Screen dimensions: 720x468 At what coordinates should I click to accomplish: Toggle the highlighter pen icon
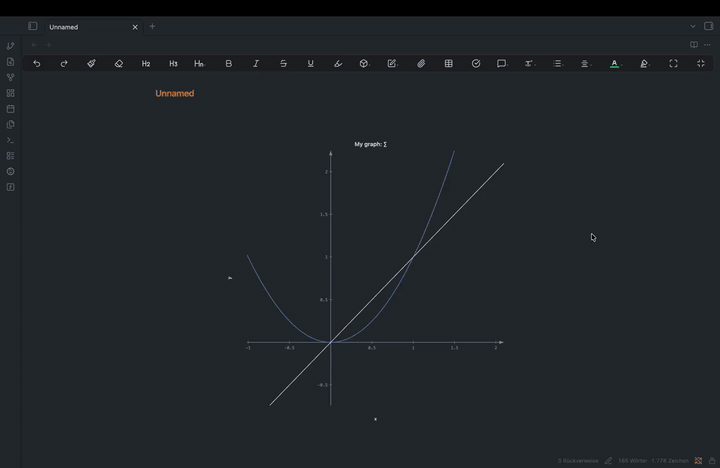click(x=338, y=64)
